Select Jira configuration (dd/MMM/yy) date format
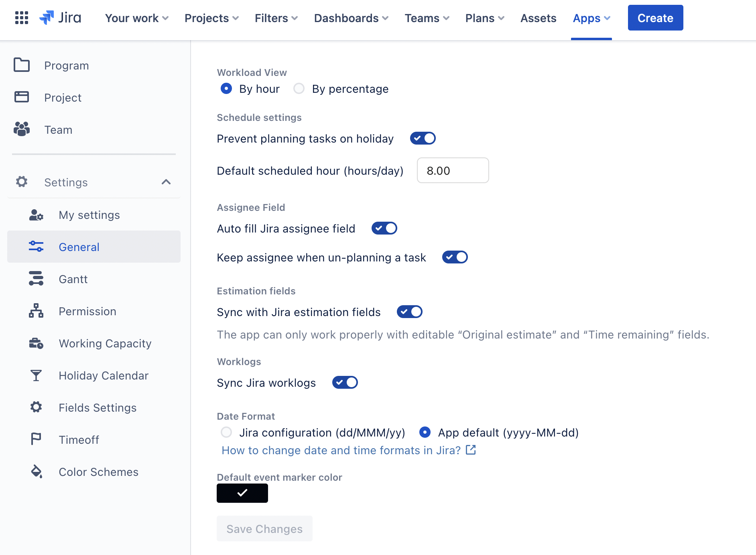 [x=226, y=432]
